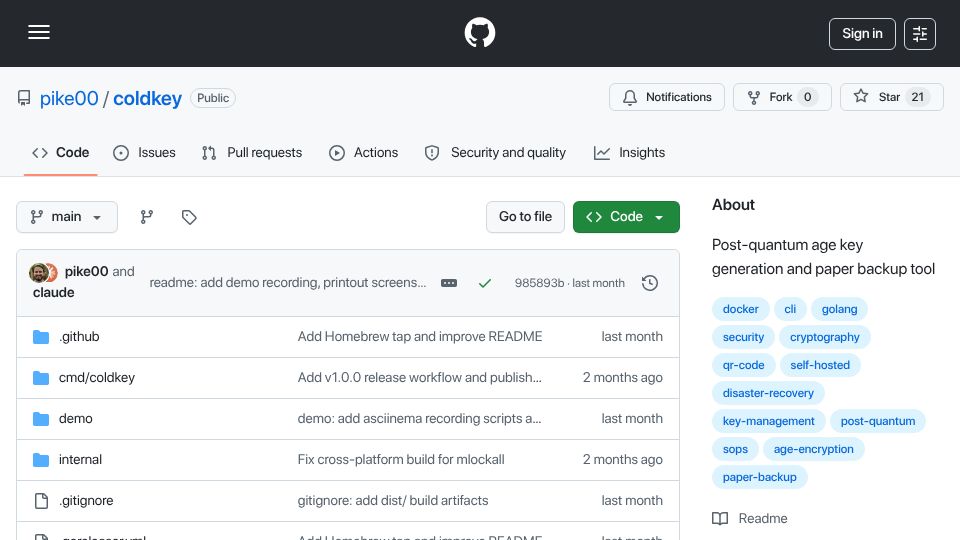960x540 pixels.
Task: Go to the GitHub homepage logo
Action: pyautogui.click(x=479, y=32)
